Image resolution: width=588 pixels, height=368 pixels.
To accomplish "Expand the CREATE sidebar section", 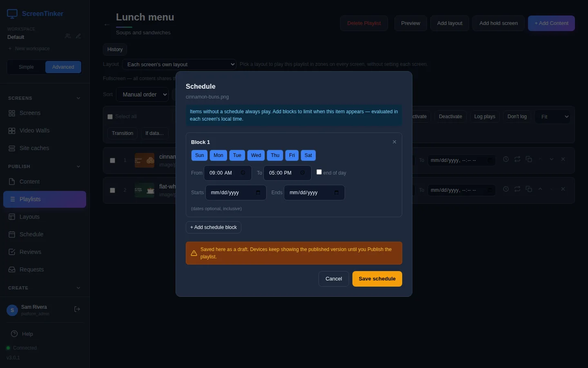I will (x=78, y=288).
